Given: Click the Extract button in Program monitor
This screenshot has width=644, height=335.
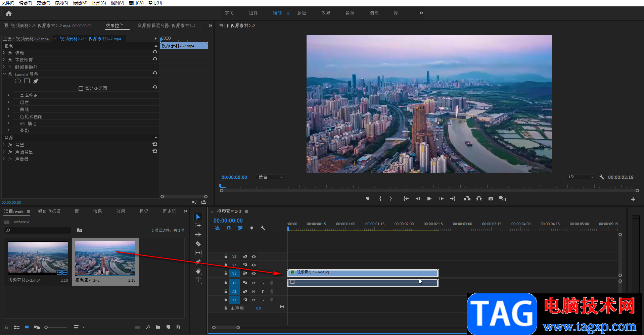Looking at the screenshot, I should pos(479,199).
